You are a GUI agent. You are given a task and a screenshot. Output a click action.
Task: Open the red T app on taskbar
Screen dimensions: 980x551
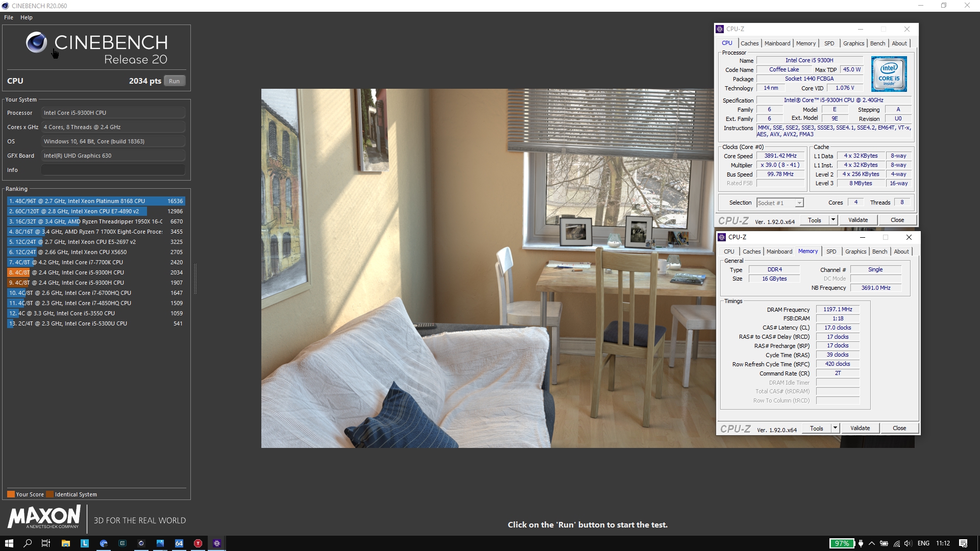[x=198, y=543]
